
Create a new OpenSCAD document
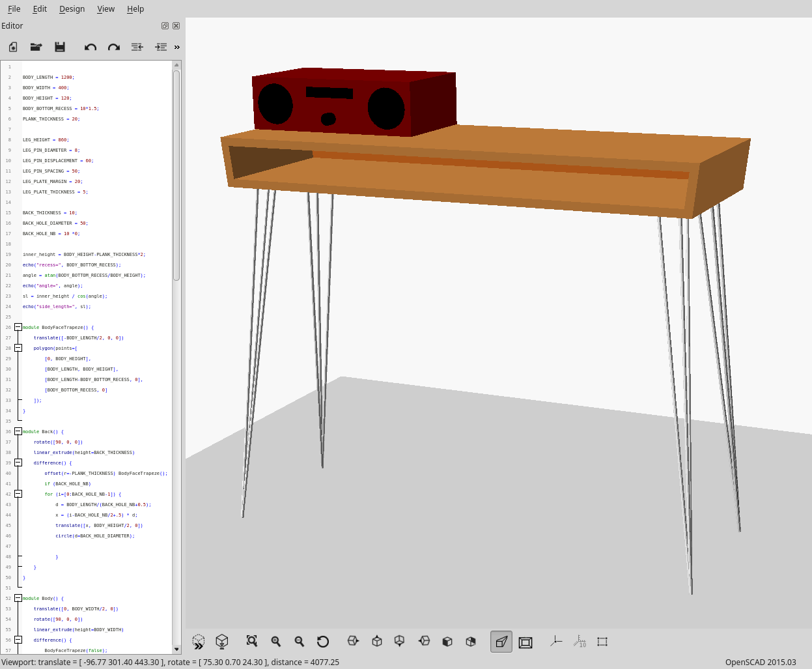tap(12, 47)
